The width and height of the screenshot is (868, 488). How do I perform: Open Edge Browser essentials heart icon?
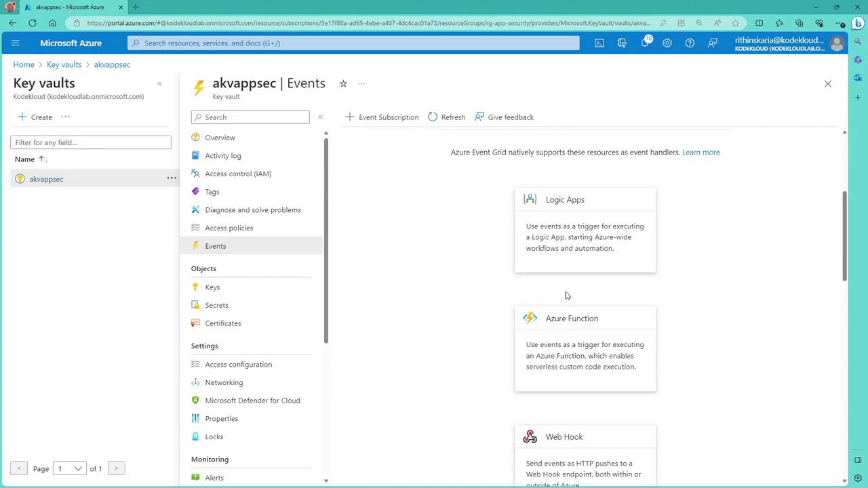coord(819,23)
